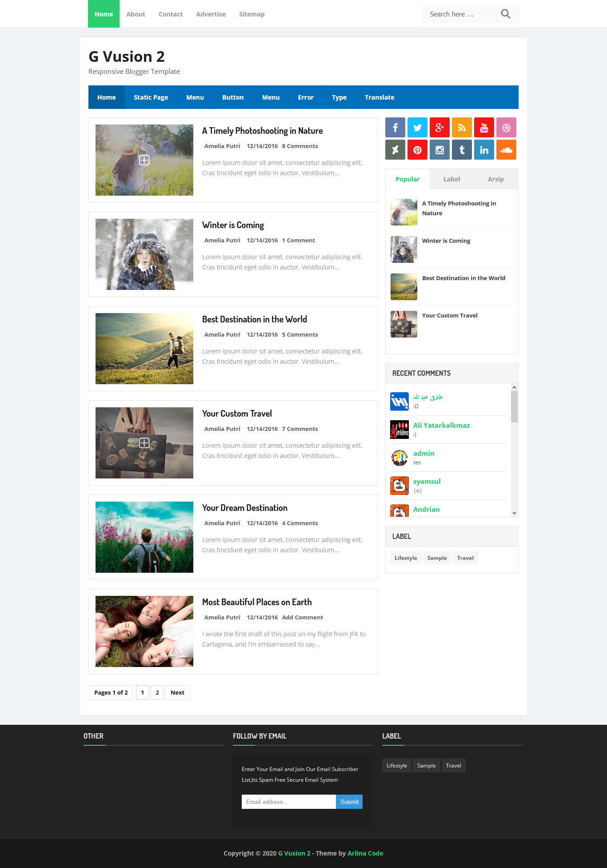This screenshot has width=607, height=868.
Task: Open the Facebook social icon
Action: click(x=395, y=128)
